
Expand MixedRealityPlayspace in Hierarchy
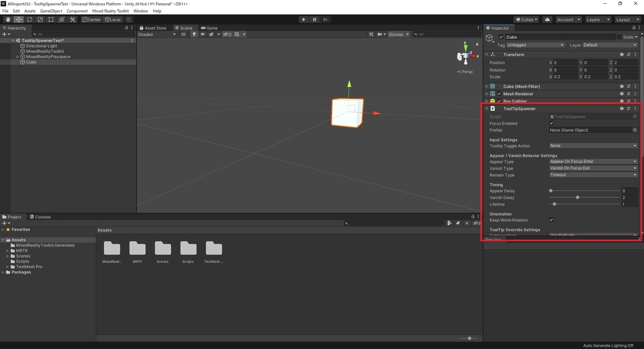18,57
